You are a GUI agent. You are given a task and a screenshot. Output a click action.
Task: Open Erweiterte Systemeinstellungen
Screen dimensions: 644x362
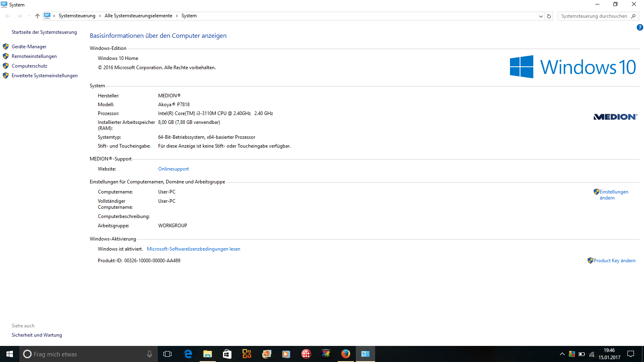[x=45, y=76]
